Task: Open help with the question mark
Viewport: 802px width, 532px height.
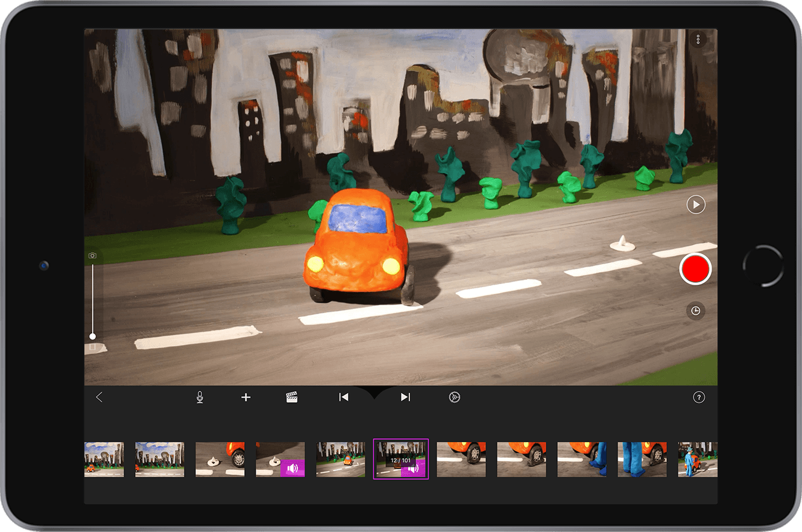Action: point(698,397)
